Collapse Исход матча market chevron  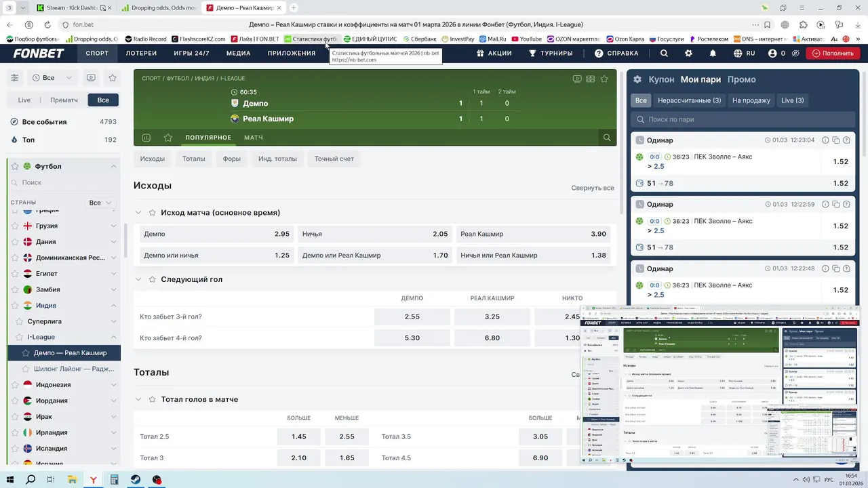click(x=138, y=213)
